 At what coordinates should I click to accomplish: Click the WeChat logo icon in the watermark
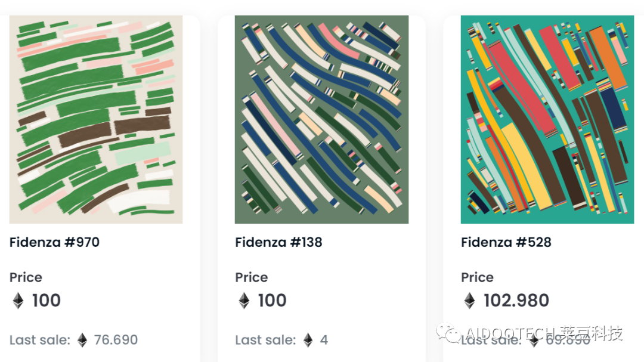[x=448, y=333]
